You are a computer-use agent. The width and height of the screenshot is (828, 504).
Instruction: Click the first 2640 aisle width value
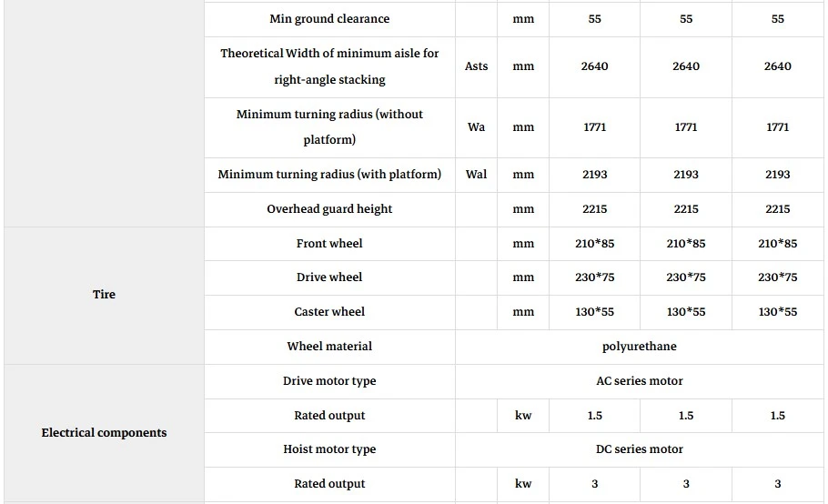(594, 66)
